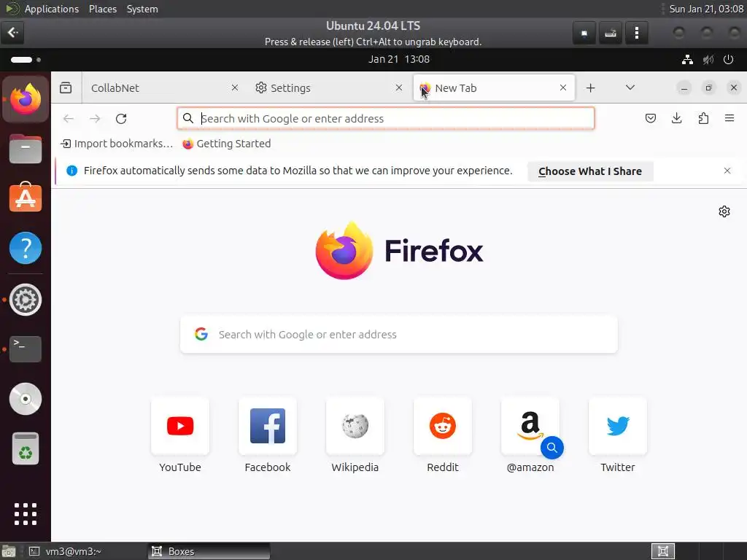This screenshot has width=747, height=560.
Task: Open the power menu icon
Action: coord(729,60)
